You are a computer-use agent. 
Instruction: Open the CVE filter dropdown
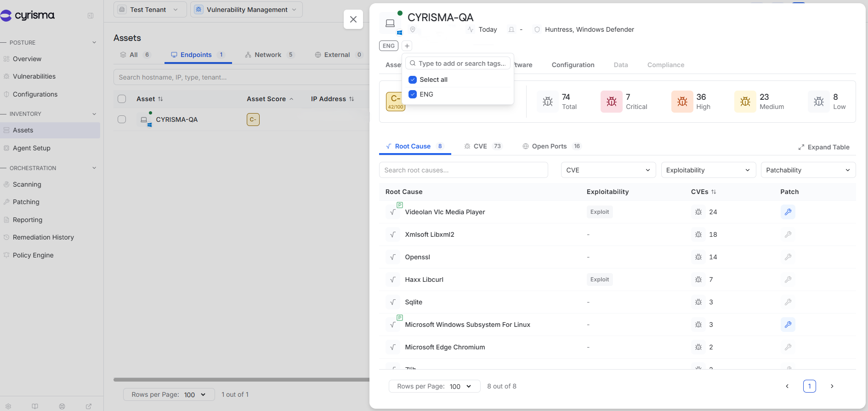(608, 170)
